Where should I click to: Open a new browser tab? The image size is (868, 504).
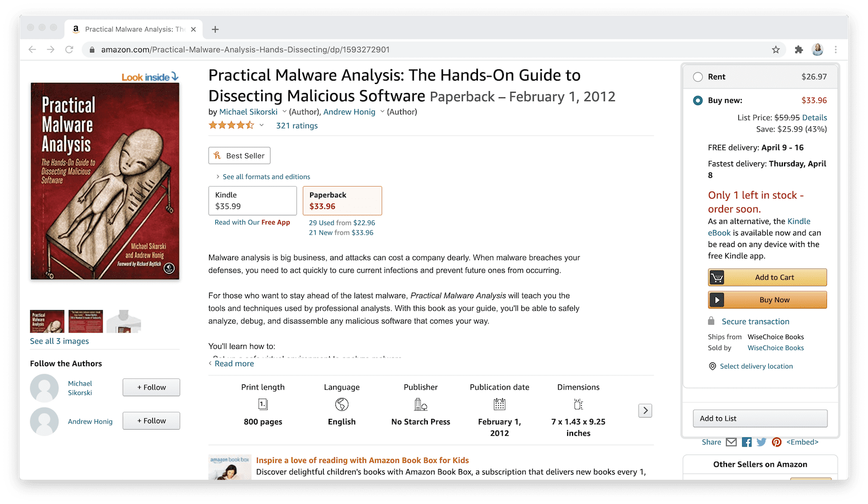pos(215,29)
